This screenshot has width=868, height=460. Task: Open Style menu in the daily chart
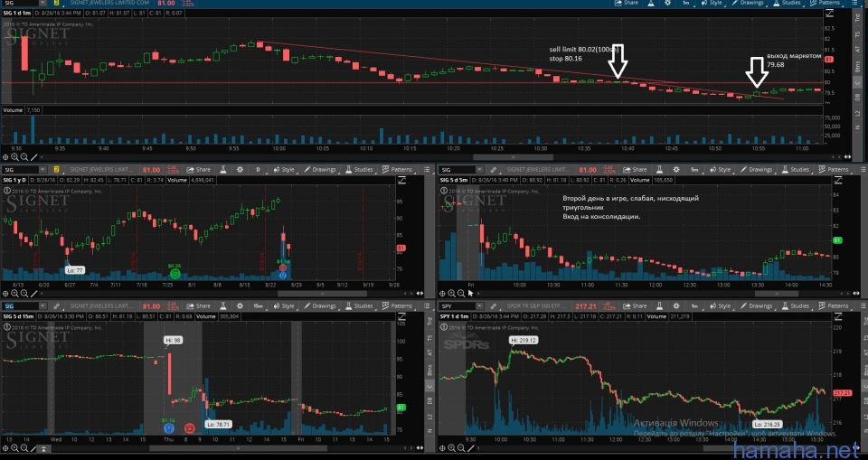coord(283,169)
